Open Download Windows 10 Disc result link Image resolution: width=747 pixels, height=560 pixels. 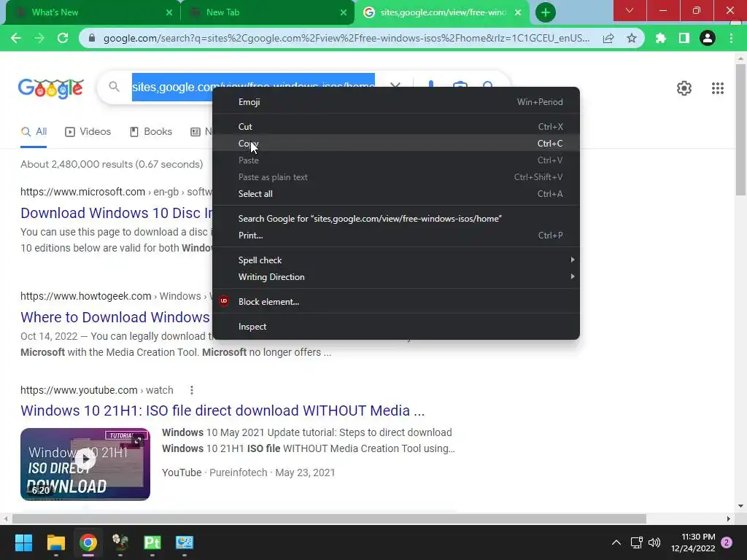[116, 213]
